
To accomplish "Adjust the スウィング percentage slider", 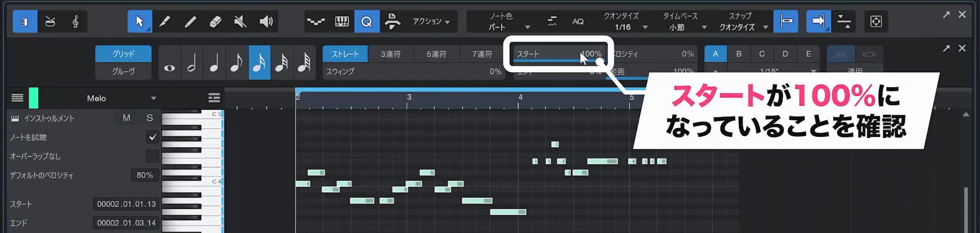I will point(413,72).
